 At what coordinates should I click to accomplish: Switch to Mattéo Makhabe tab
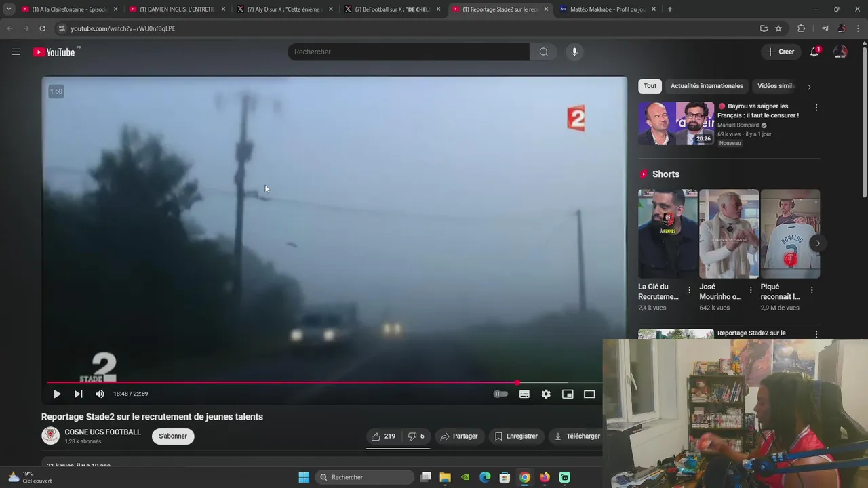point(608,9)
